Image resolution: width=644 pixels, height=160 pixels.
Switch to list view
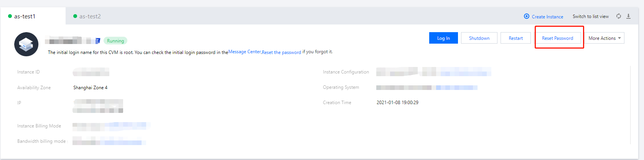[590, 16]
